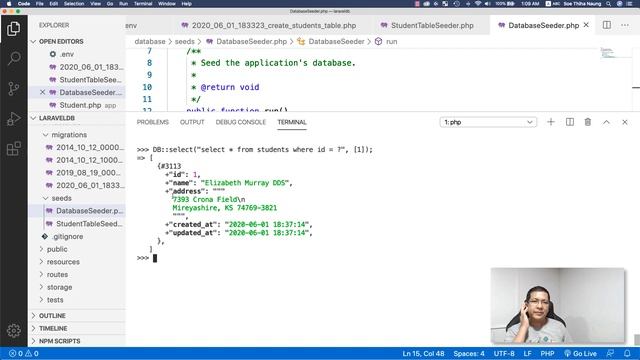Close the DatabaseSeeder.php tab

click(586, 25)
